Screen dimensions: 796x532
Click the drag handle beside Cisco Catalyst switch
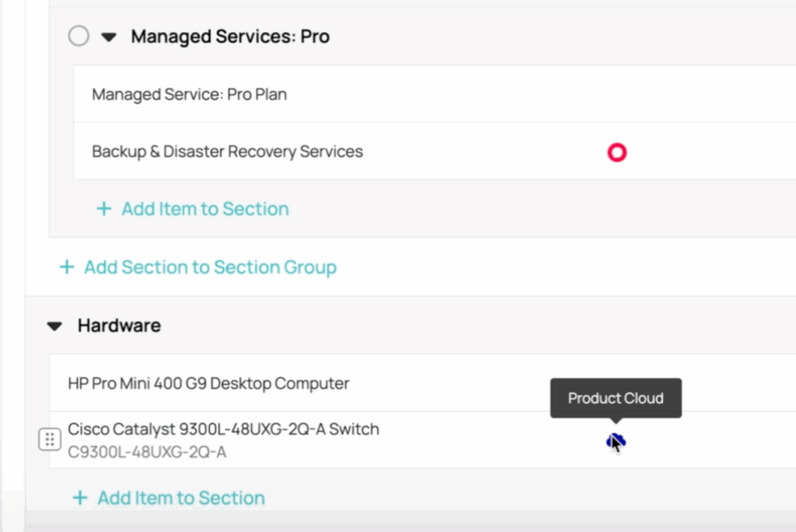(x=49, y=440)
